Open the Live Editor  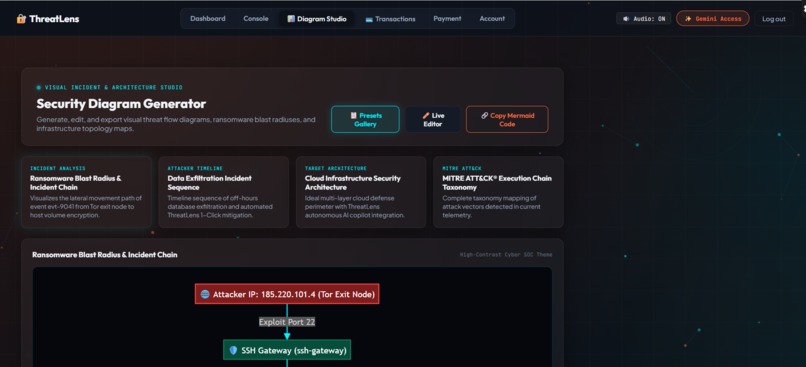click(x=432, y=119)
